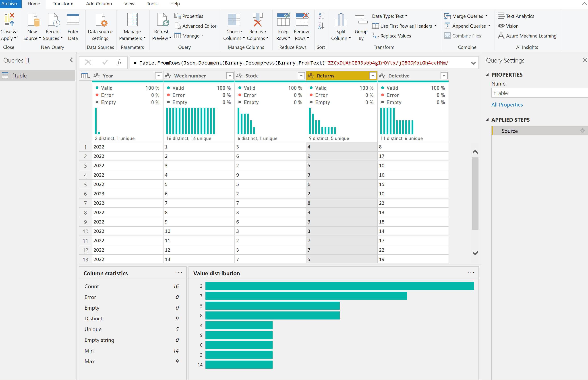Viewport: 588px width, 380px height.
Task: Click the Remove Columns icon
Action: [257, 20]
